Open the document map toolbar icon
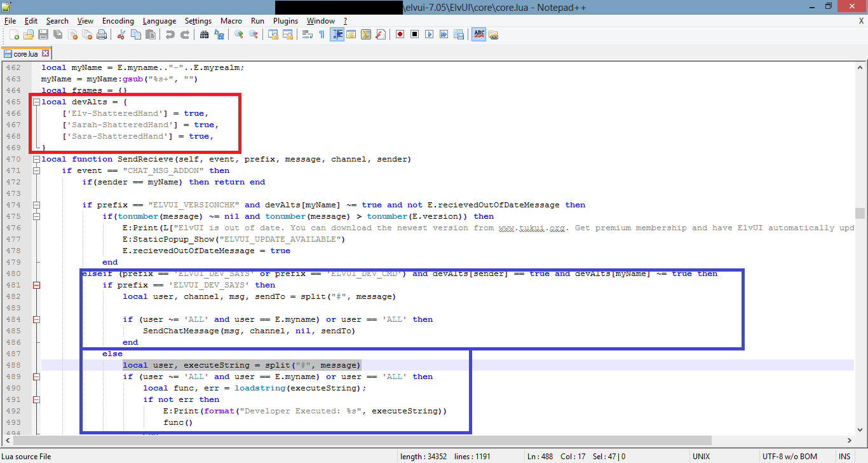This screenshot has height=463, width=868. pyautogui.click(x=365, y=34)
